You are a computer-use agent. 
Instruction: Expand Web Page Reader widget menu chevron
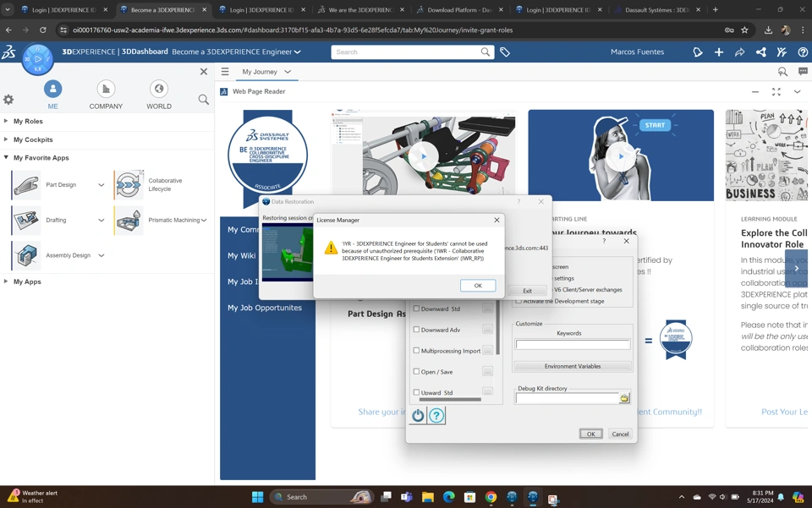pyautogui.click(x=797, y=91)
